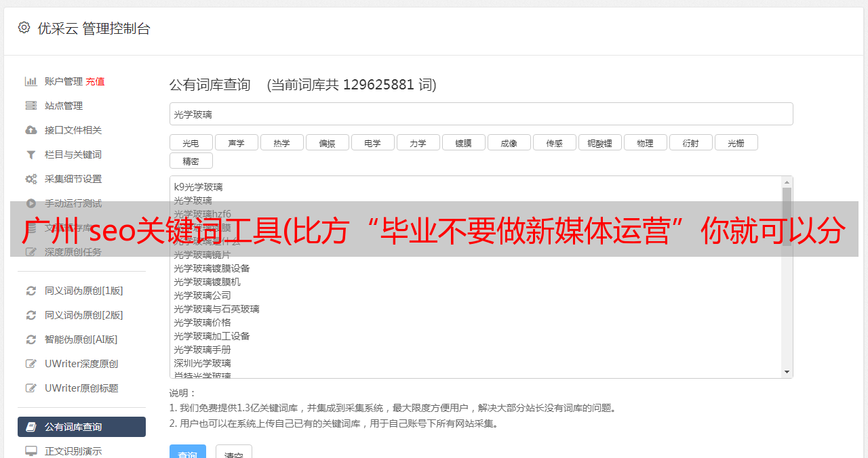Screen dimensions: 868x458
Task: Click the refresh icon beside 同义词伪原创[2版]
Action: (31, 315)
